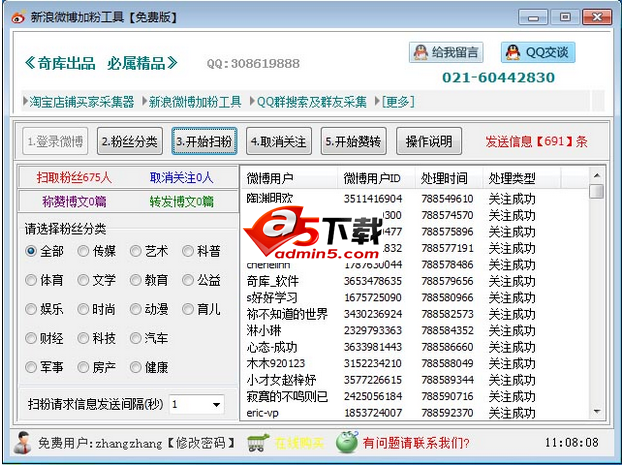Click the 取消关注0人 counter text
Screen dimensions: 625x466
click(x=181, y=177)
